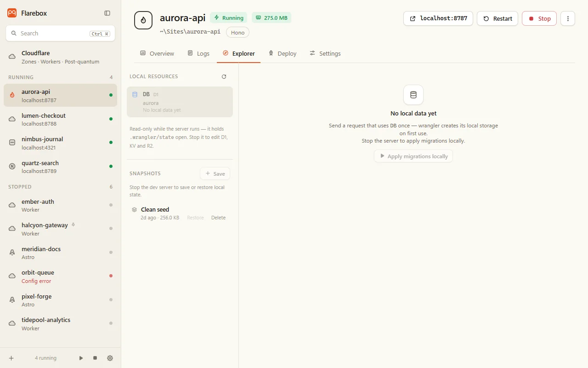The width and height of the screenshot is (588, 368).
Task: Refresh local resources list
Action: [x=224, y=77]
